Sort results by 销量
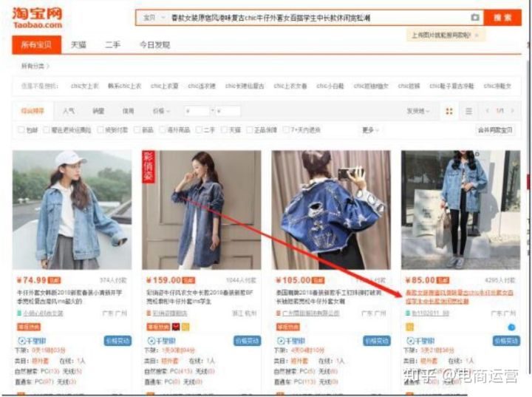 (98, 111)
